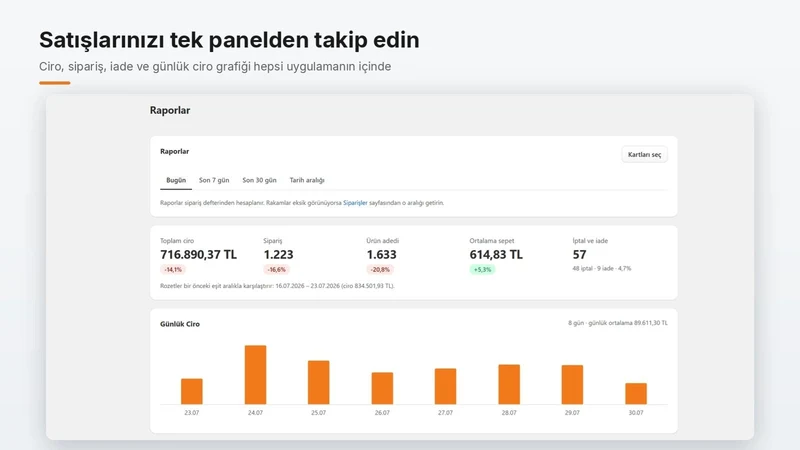Screen dimensions: 800x450
Task: Click the +5,3% basket change badge
Action: tap(482, 269)
